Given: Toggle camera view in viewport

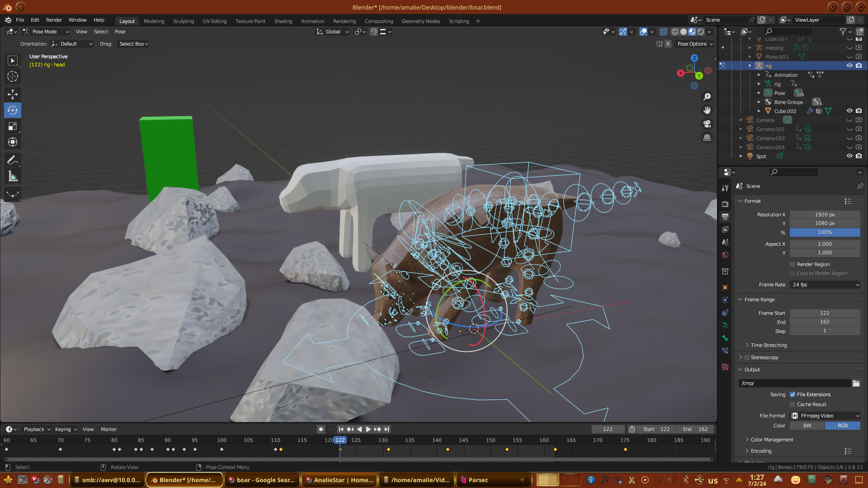Looking at the screenshot, I should point(707,124).
